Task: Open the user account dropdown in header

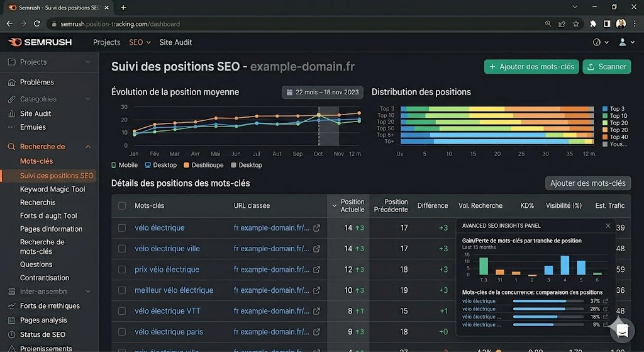Action: click(x=627, y=42)
